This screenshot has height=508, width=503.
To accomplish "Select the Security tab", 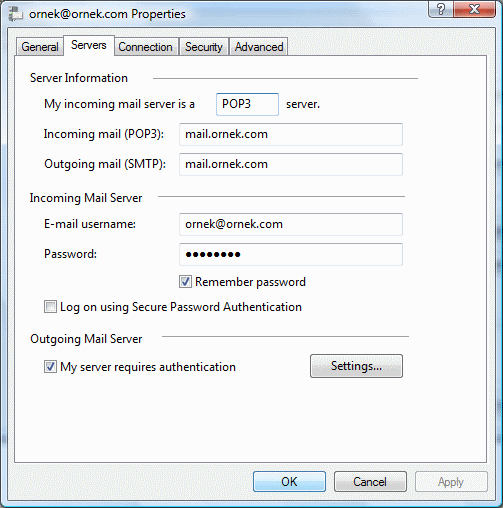I will tap(204, 47).
